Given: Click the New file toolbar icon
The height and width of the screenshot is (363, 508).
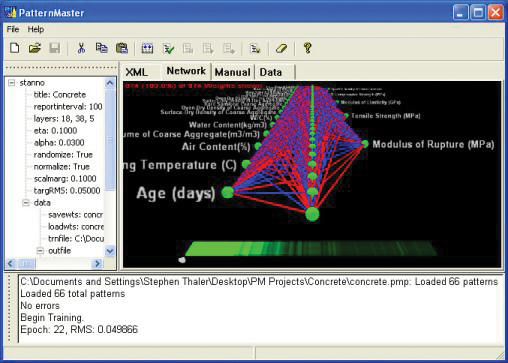Looking at the screenshot, I should [15, 48].
